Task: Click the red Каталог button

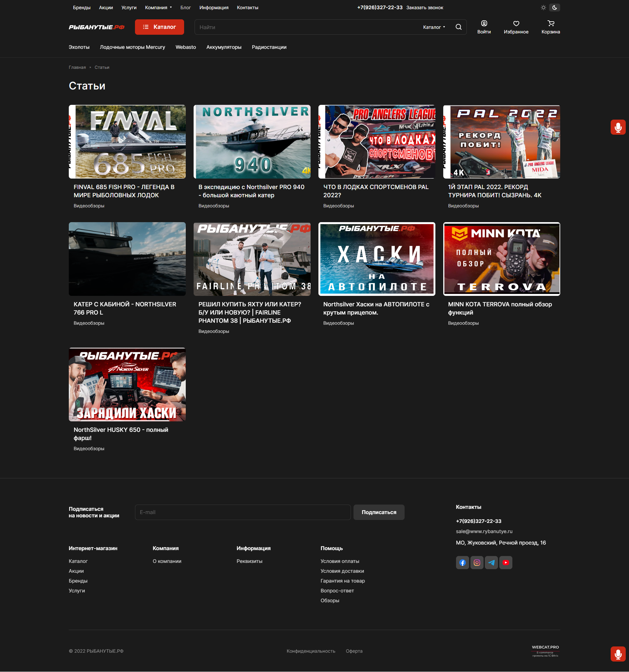Action: coord(160,27)
